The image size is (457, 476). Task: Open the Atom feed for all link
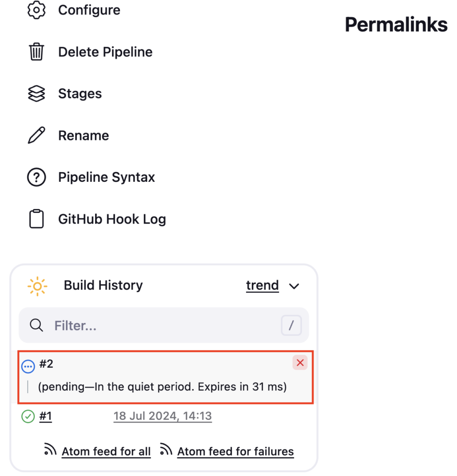pos(106,451)
